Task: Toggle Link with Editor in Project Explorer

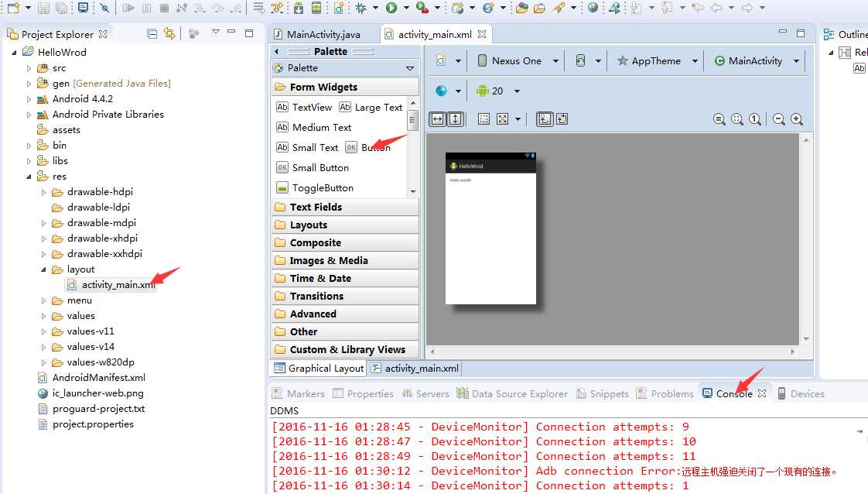Action: click(x=169, y=34)
